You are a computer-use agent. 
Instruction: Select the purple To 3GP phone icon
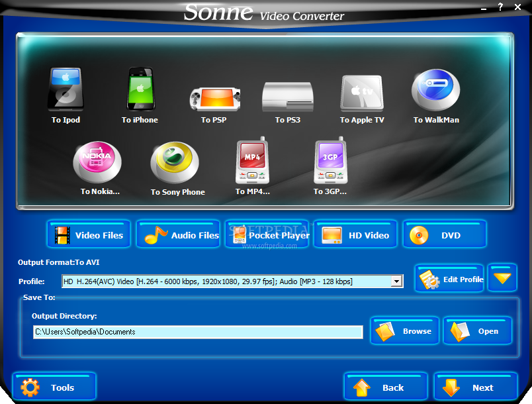click(330, 160)
